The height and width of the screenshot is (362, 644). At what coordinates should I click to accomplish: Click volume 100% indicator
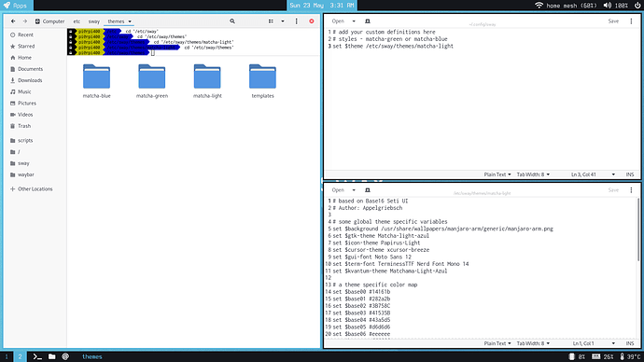(x=616, y=6)
